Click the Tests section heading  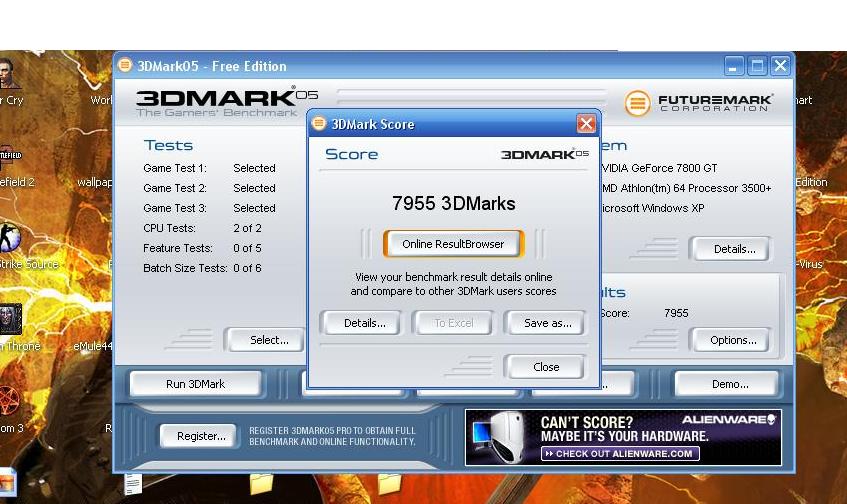(x=168, y=145)
